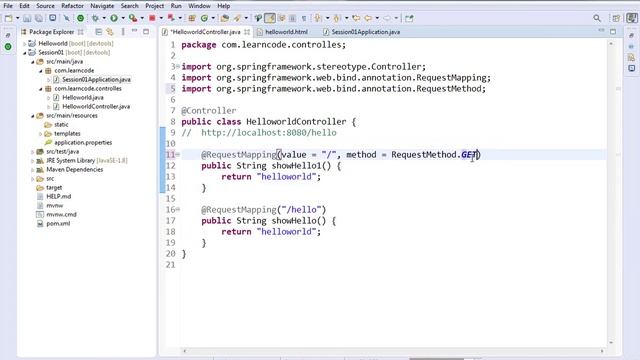
Task: Expand the templates folder
Action: pyautogui.click(x=40, y=133)
